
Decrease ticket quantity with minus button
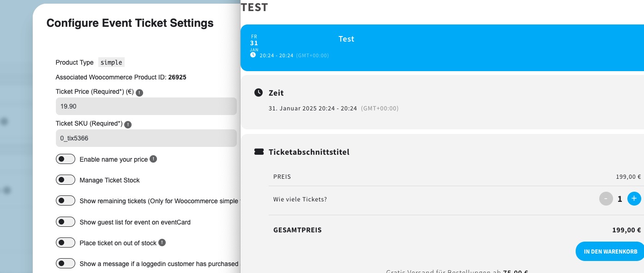coord(606,199)
